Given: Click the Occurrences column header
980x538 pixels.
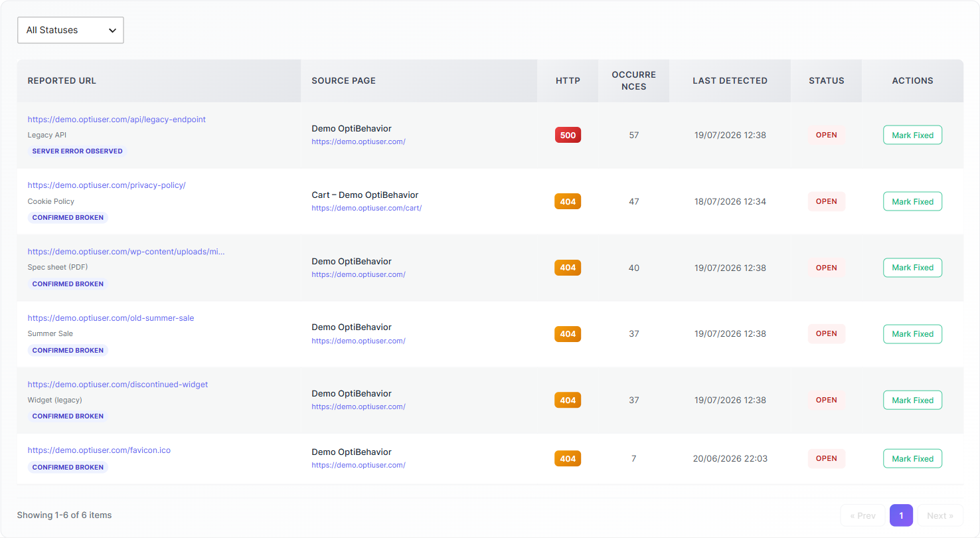Looking at the screenshot, I should pos(633,80).
